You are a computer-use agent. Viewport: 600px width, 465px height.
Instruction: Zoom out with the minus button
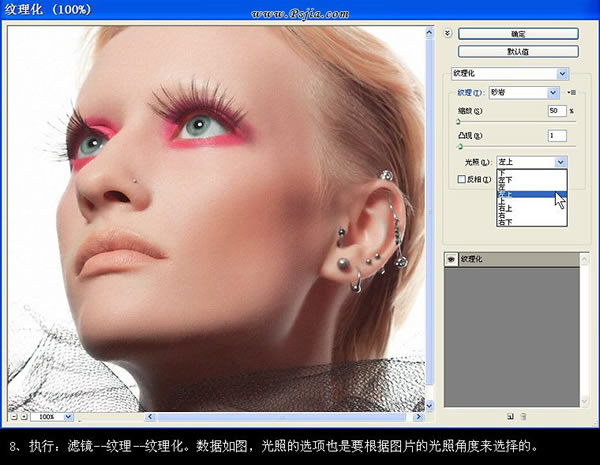(12, 414)
